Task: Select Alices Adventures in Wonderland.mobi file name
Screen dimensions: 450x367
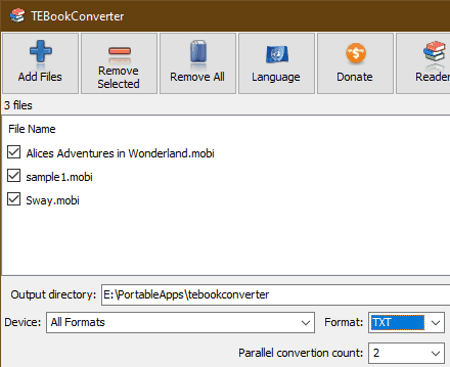Action: (120, 153)
